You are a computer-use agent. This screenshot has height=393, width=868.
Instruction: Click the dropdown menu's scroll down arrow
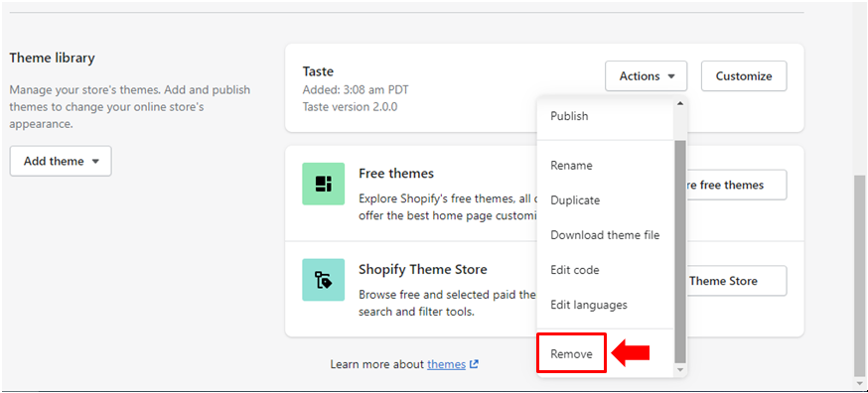click(x=680, y=369)
